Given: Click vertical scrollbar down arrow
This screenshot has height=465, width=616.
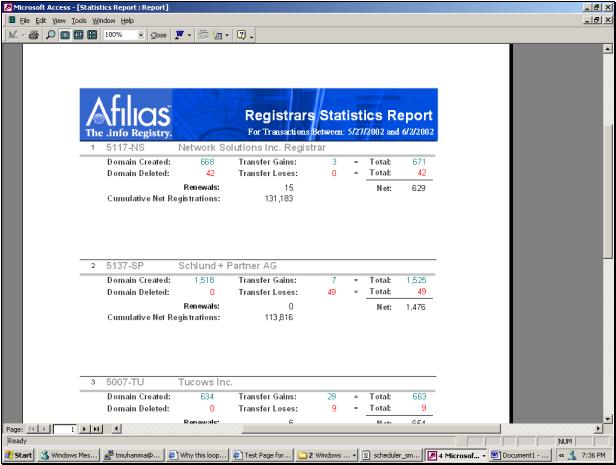Looking at the screenshot, I should pyautogui.click(x=607, y=419).
